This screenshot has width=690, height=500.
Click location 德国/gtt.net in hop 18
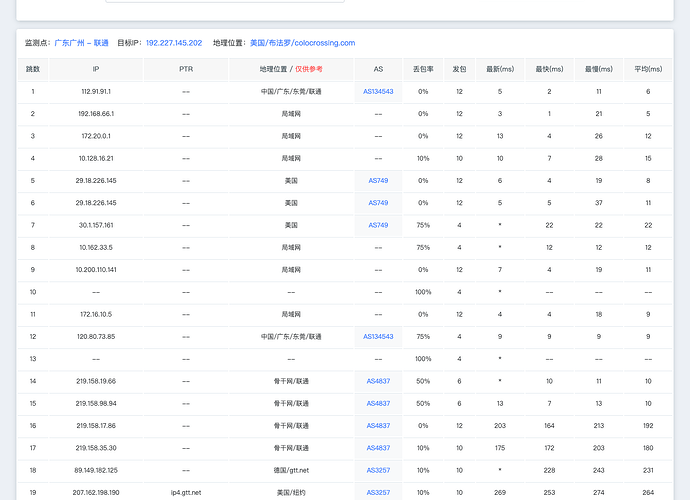pyautogui.click(x=291, y=470)
